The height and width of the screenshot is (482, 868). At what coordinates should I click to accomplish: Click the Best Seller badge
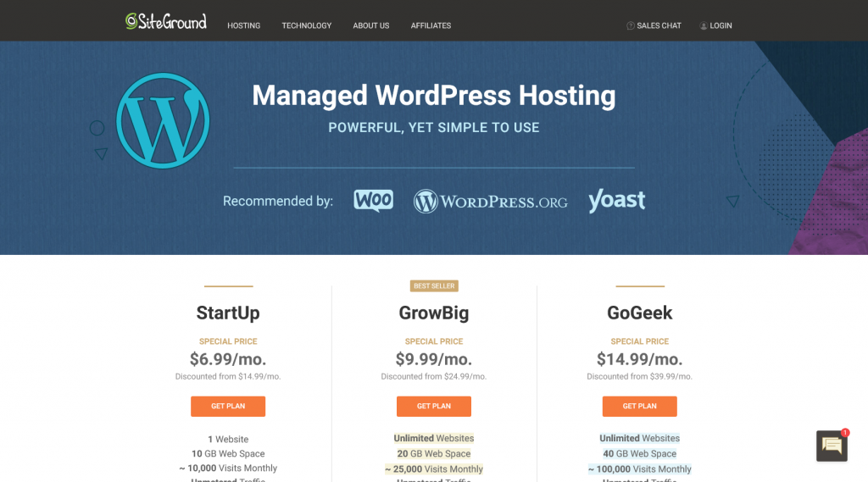pyautogui.click(x=434, y=286)
